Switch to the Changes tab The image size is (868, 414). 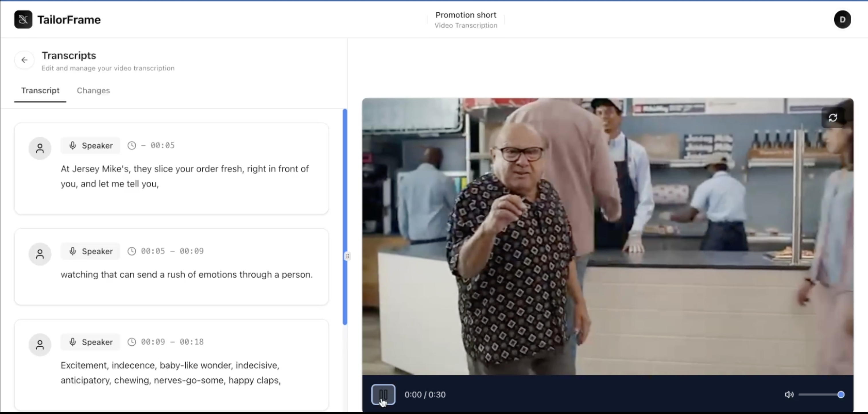93,90
